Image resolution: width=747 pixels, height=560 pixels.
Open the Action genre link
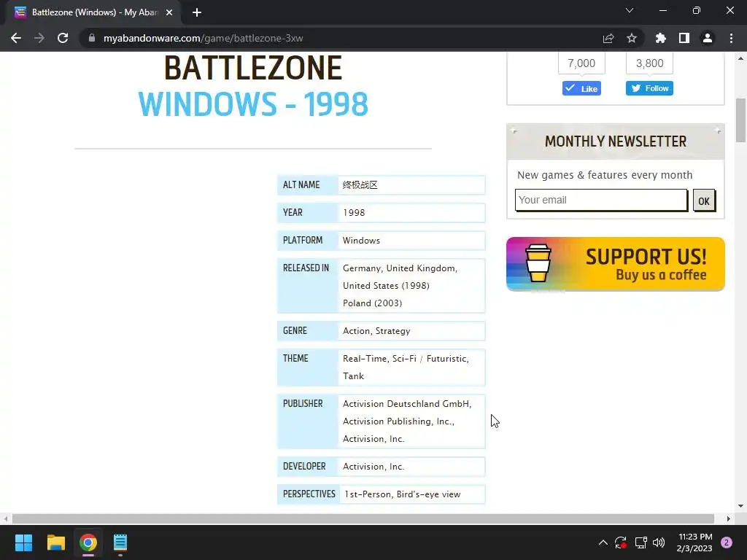point(356,331)
